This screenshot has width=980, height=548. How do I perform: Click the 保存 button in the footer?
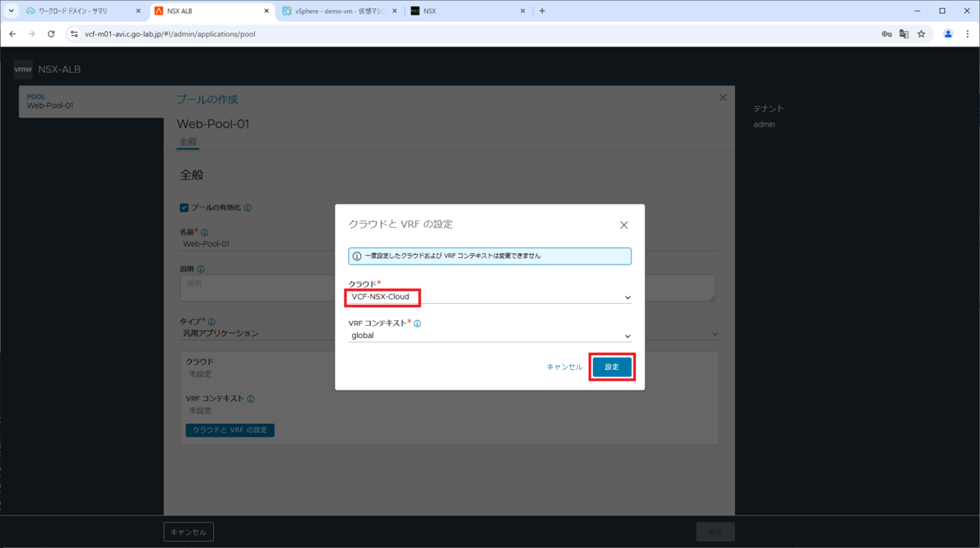tap(715, 532)
